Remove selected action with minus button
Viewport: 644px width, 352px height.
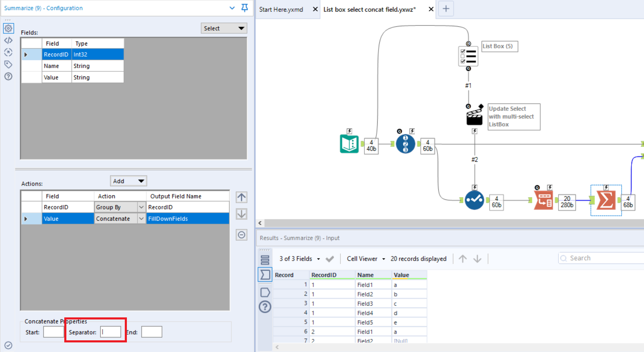coord(242,235)
